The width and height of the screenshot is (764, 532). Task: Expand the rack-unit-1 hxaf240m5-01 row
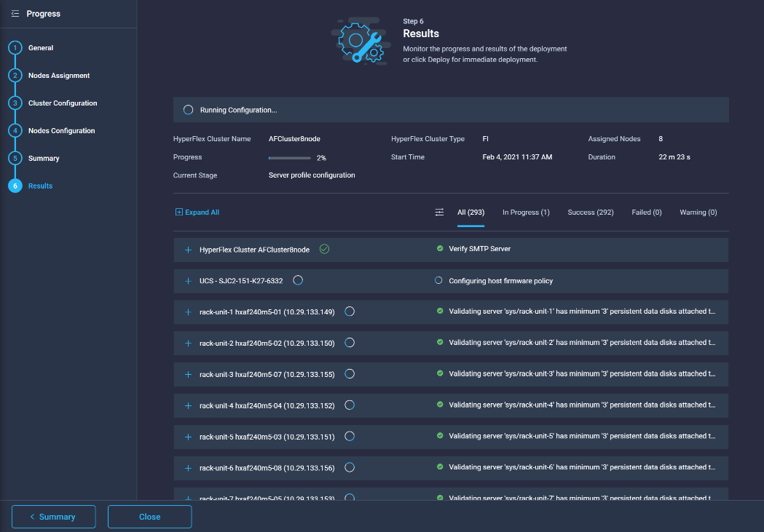pyautogui.click(x=188, y=312)
